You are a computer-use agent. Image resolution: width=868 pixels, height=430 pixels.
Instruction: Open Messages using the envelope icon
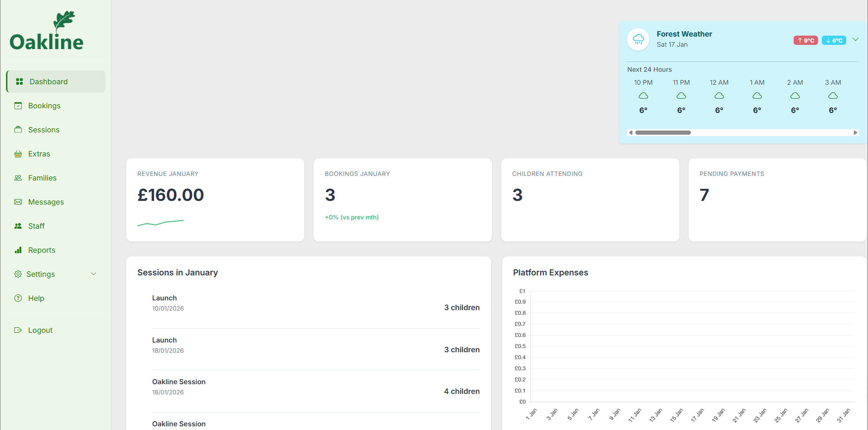[18, 202]
